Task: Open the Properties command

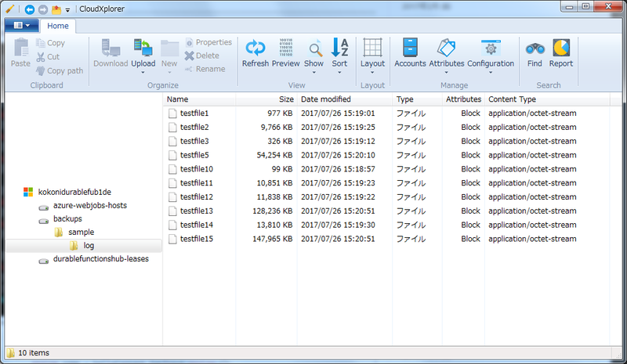Action: coord(208,42)
